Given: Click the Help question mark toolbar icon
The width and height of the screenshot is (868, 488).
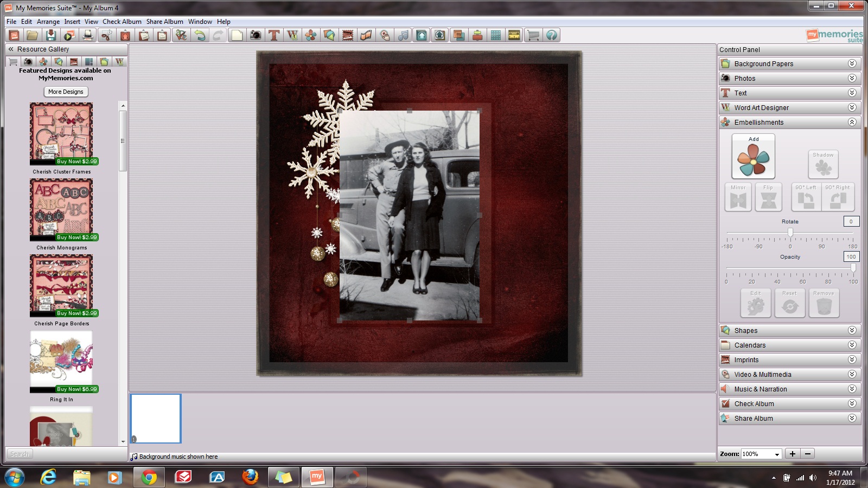Looking at the screenshot, I should (552, 35).
